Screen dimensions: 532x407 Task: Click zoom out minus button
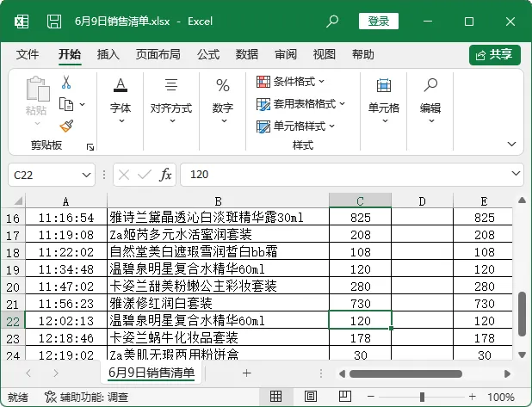[371, 396]
